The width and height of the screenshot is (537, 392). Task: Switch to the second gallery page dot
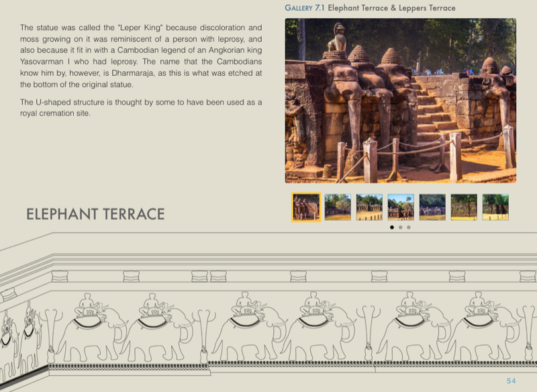400,228
